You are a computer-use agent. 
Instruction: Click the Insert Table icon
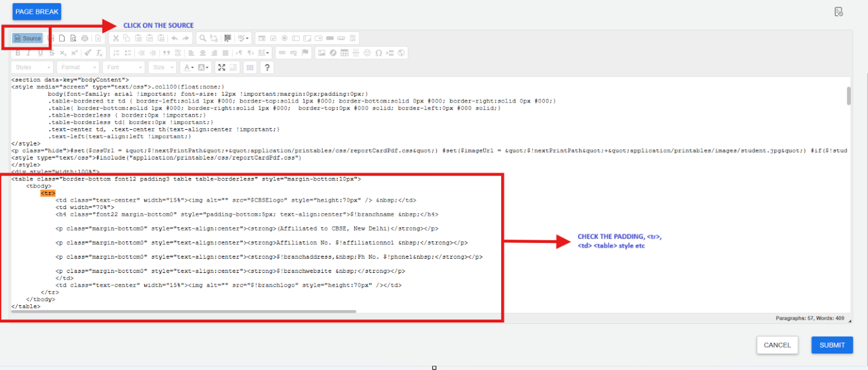coord(344,53)
